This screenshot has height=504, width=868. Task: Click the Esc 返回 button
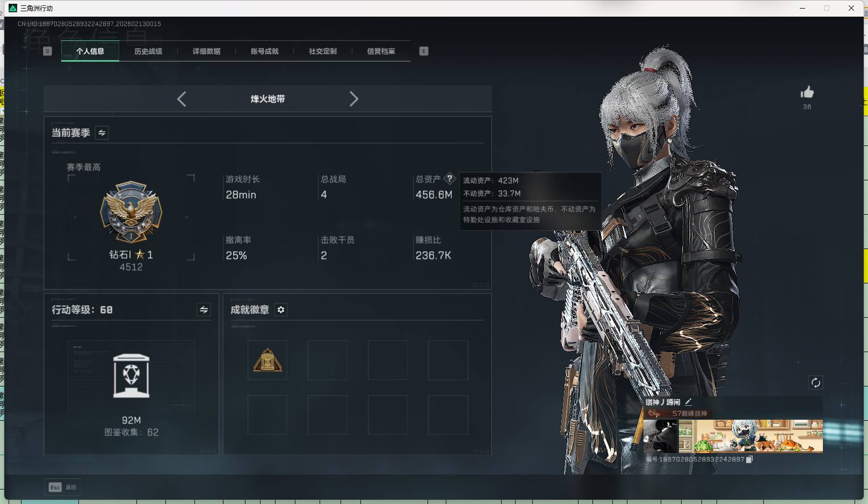click(x=62, y=487)
